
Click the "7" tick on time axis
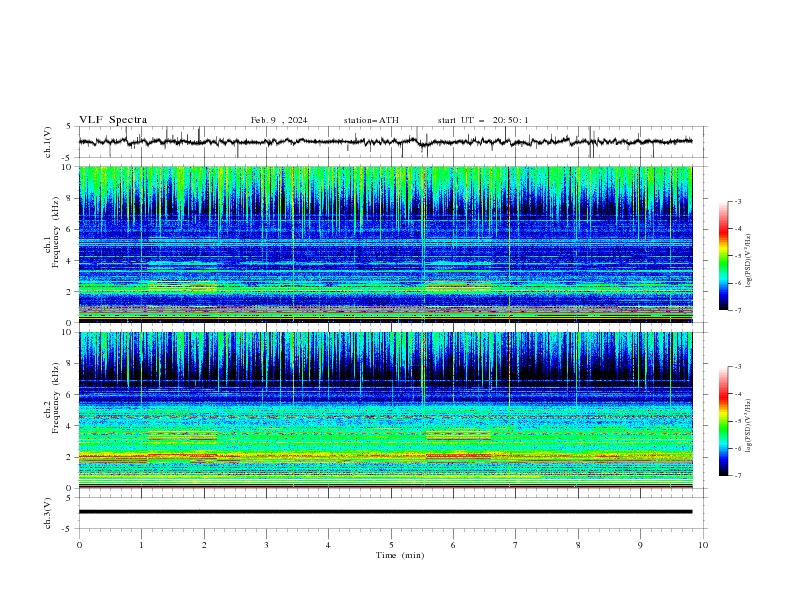pyautogui.click(x=516, y=545)
